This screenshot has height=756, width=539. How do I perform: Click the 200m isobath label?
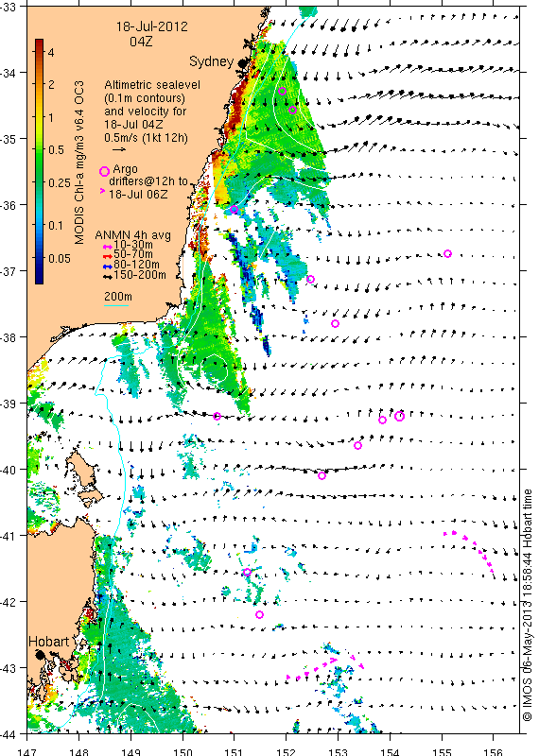pos(118,297)
